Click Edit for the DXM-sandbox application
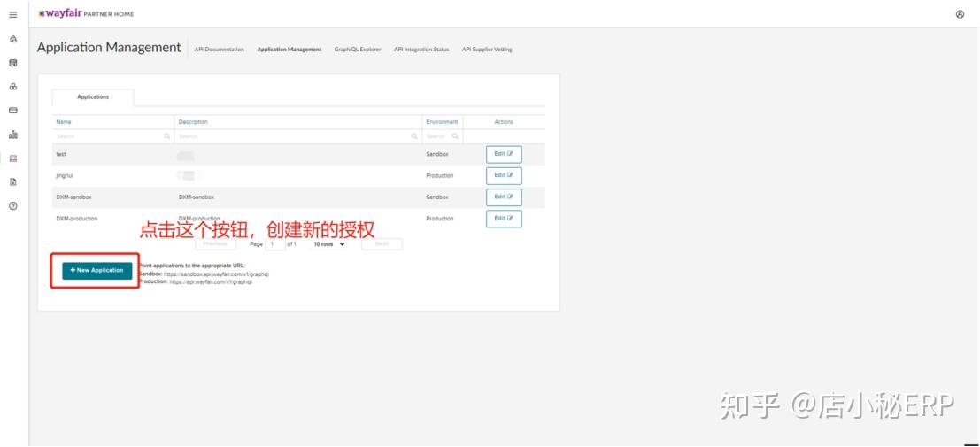Screen dimensions: 980x447 click(504, 197)
